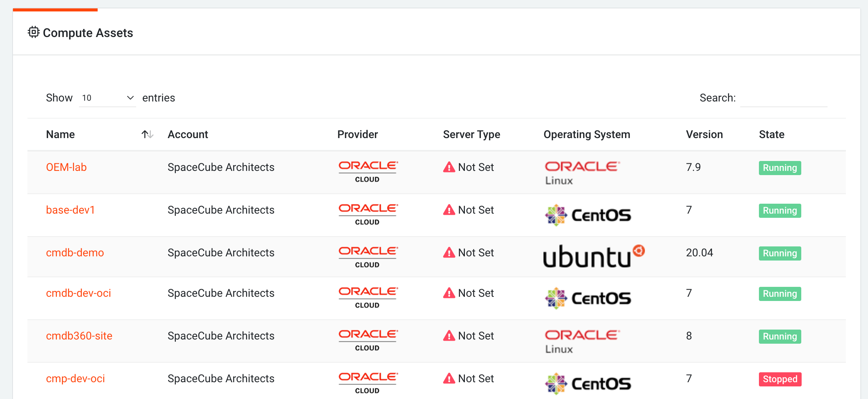Open the OEM-lab asset link

66,167
